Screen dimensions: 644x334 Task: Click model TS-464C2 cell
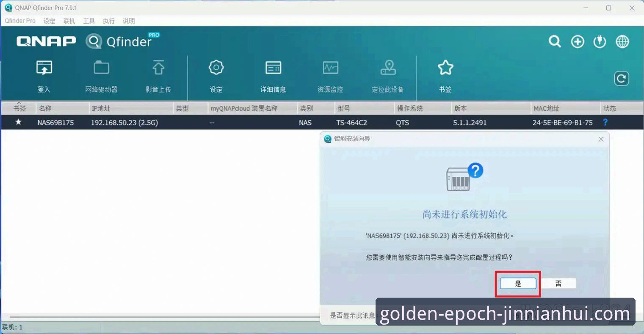(x=351, y=123)
